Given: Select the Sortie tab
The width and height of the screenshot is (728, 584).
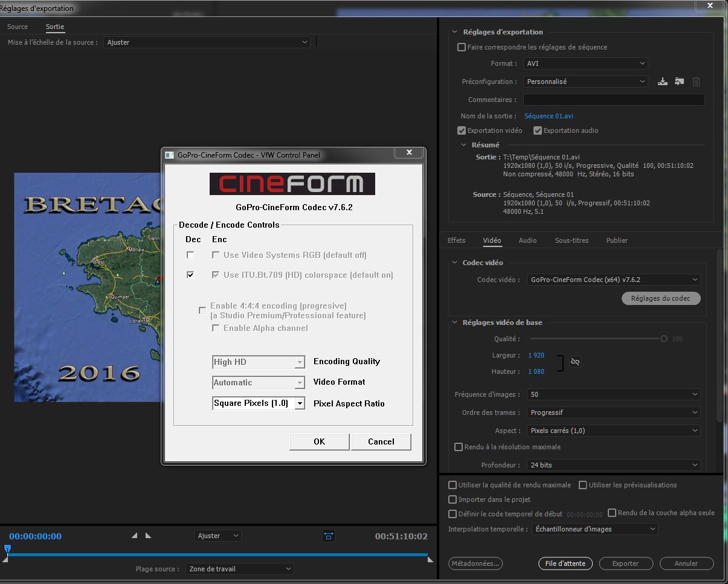Looking at the screenshot, I should pos(55,27).
